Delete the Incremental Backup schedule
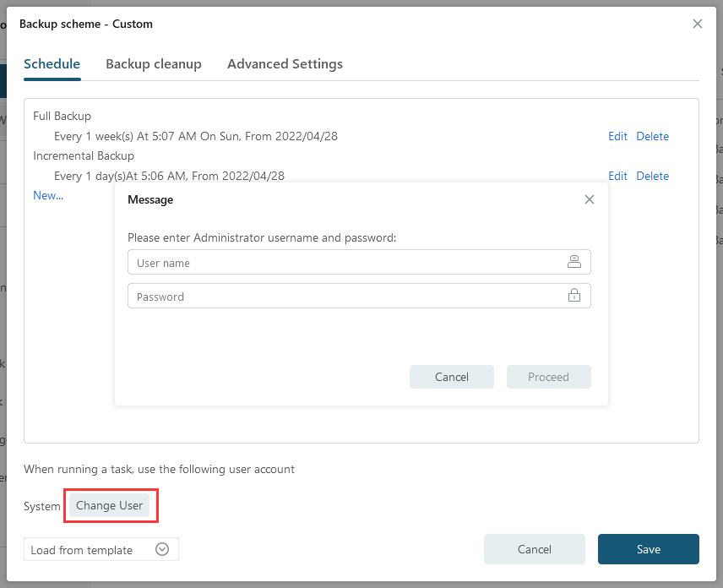Viewport: 723px width, 588px height. pyautogui.click(x=652, y=176)
